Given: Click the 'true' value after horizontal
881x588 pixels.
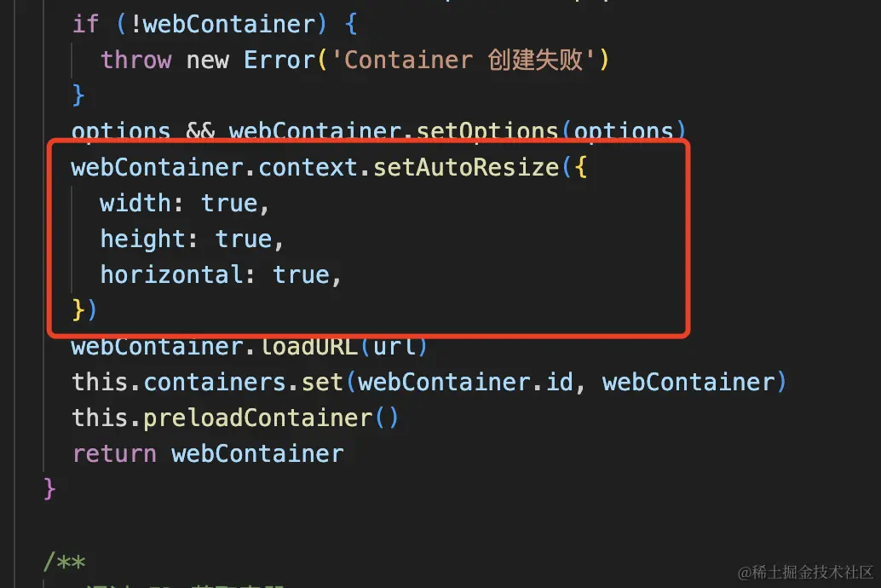Looking at the screenshot, I should [301, 275].
